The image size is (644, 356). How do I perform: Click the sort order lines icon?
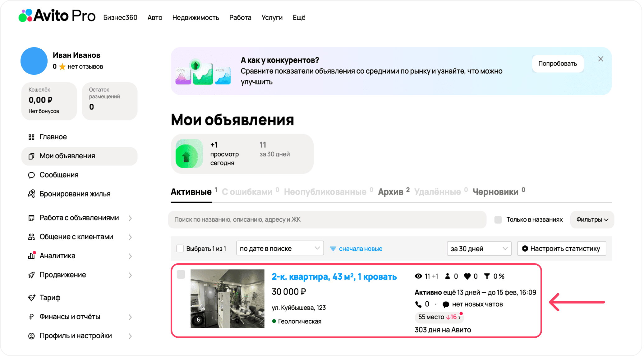tap(333, 249)
